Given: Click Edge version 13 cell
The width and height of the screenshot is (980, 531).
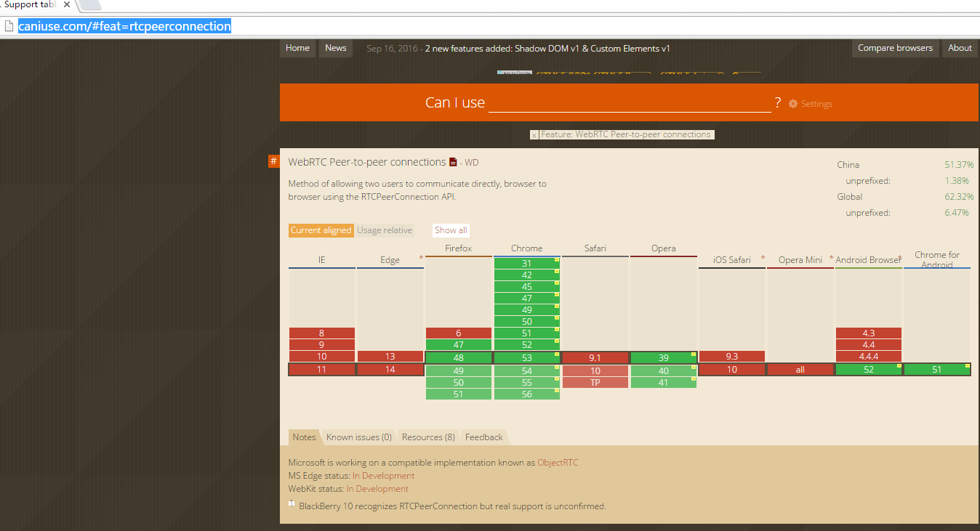Looking at the screenshot, I should click(x=390, y=357).
